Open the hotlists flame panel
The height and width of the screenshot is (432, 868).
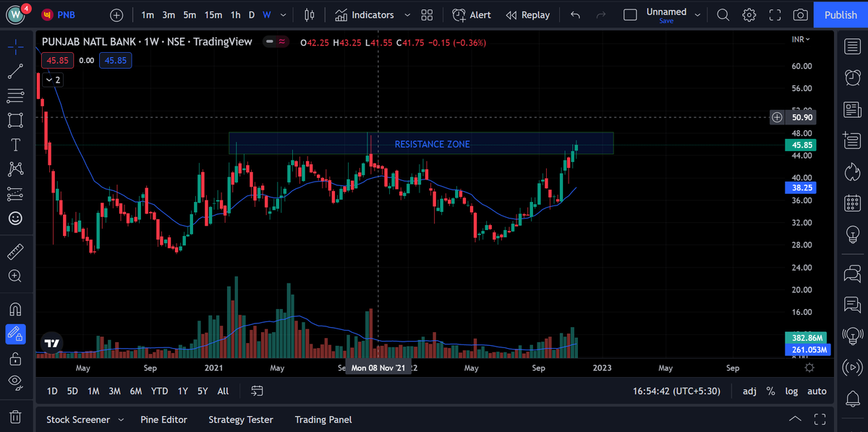pos(852,171)
